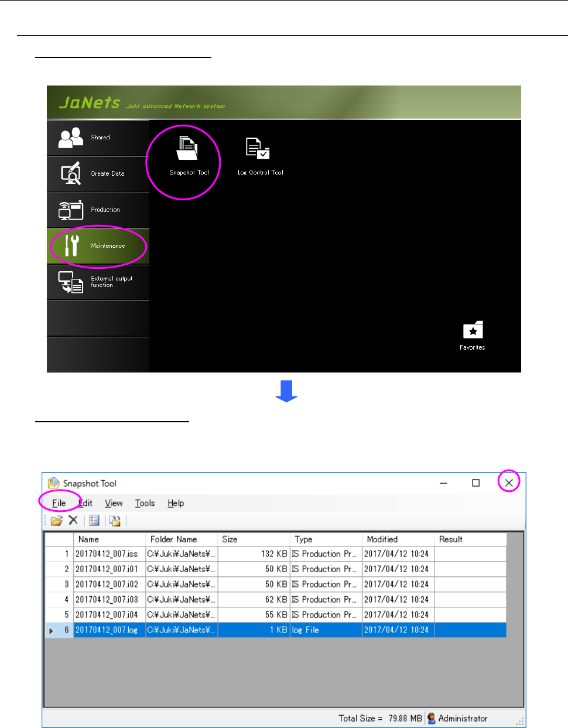The height and width of the screenshot is (728, 568).
Task: Click the Administrator user icon
Action: click(432, 718)
